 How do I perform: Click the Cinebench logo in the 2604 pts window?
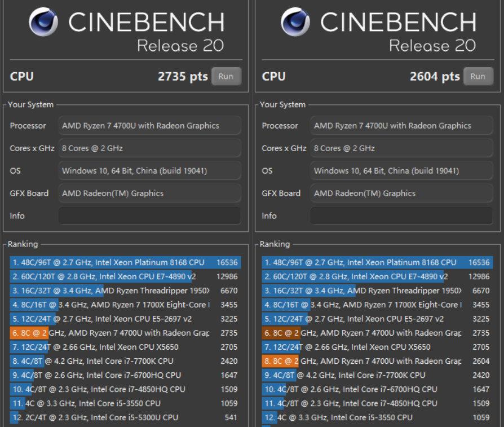(295, 22)
